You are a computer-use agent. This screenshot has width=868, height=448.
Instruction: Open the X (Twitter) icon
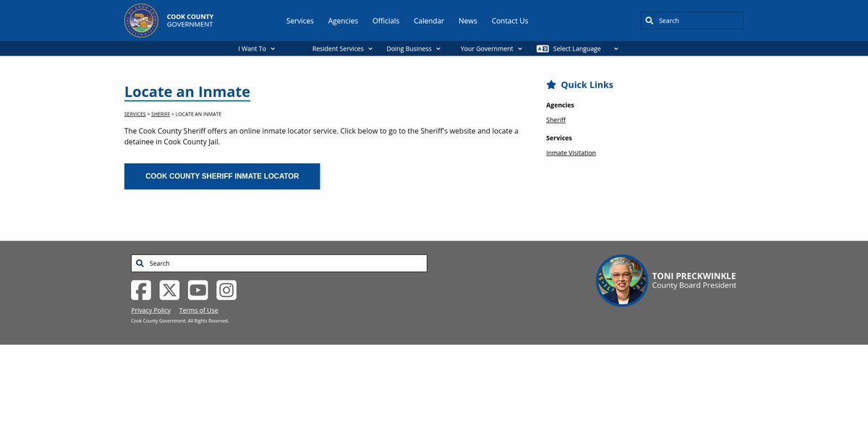point(169,290)
